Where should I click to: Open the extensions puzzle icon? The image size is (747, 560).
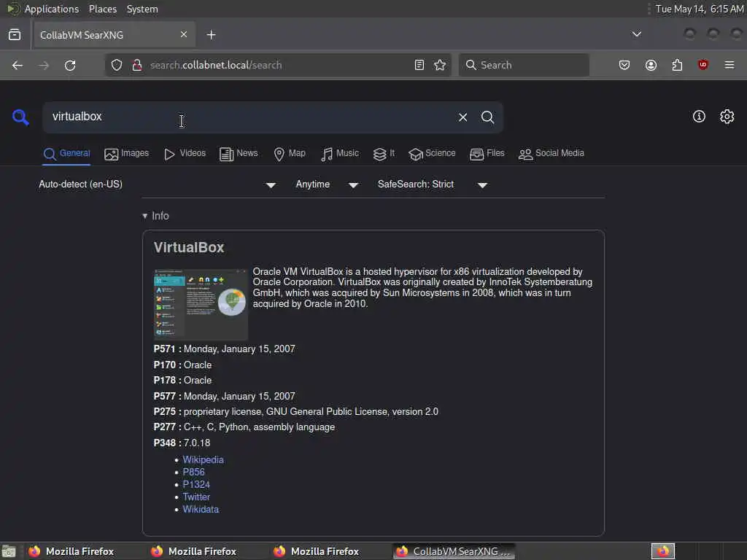(677, 65)
